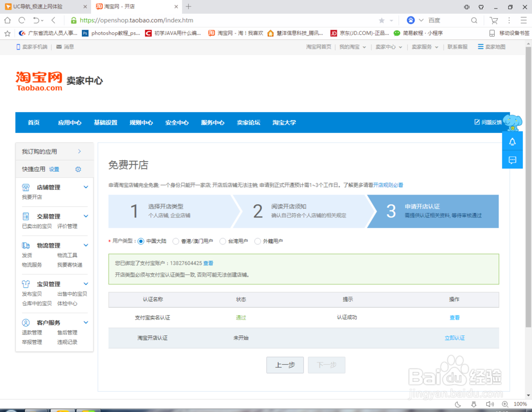Viewport: 532px width, 412px height.
Task: Click the bookmarks bar star icon
Action: tap(7, 33)
